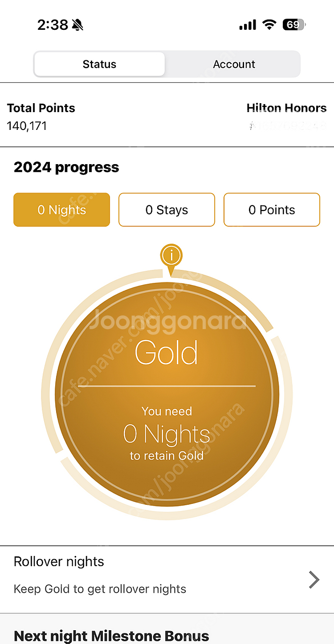Tap the Total Points value 140,171
Viewport: 334px width, 644px height.
coord(27,126)
